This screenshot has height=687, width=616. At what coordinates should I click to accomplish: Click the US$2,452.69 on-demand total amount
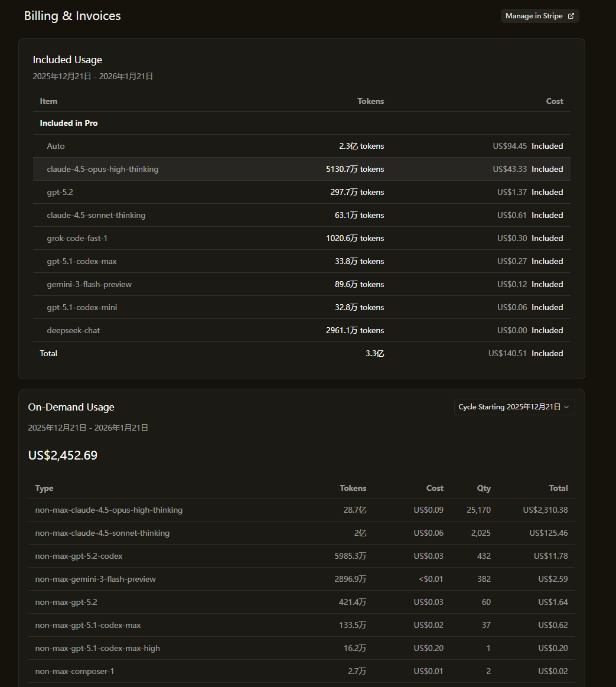[x=63, y=455]
